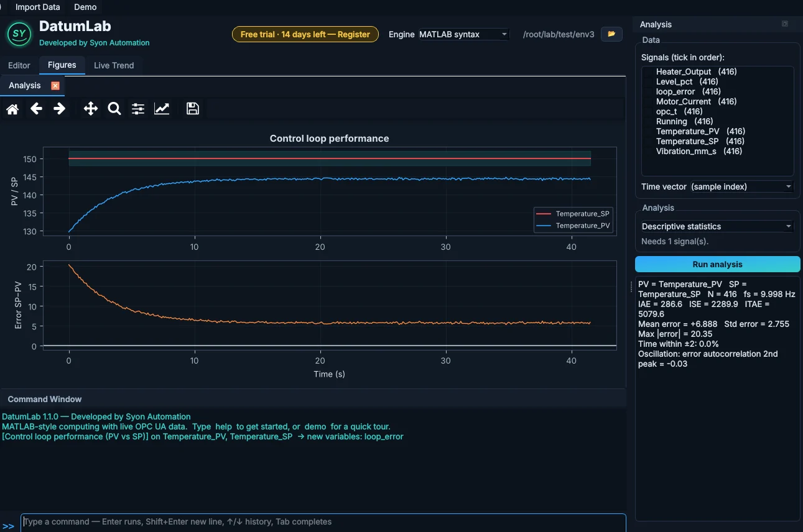Click the "Time within ±2: 0.0%" result line

coord(679,344)
